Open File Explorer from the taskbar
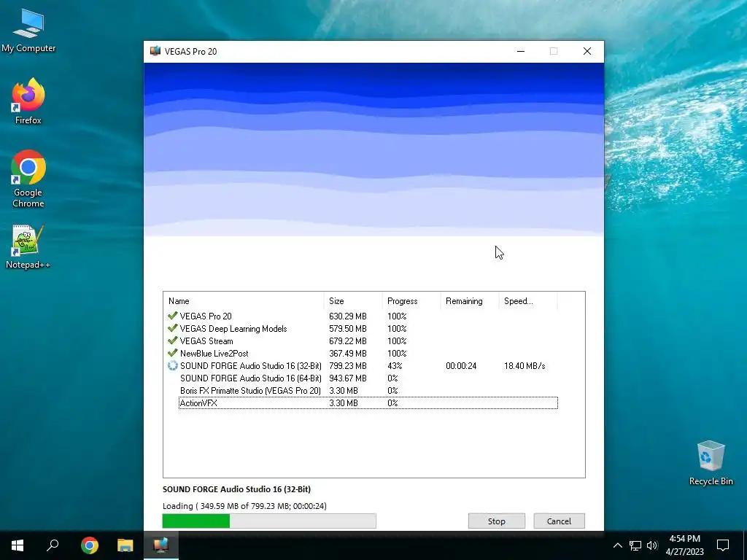The height and width of the screenshot is (560, 747). tap(125, 545)
